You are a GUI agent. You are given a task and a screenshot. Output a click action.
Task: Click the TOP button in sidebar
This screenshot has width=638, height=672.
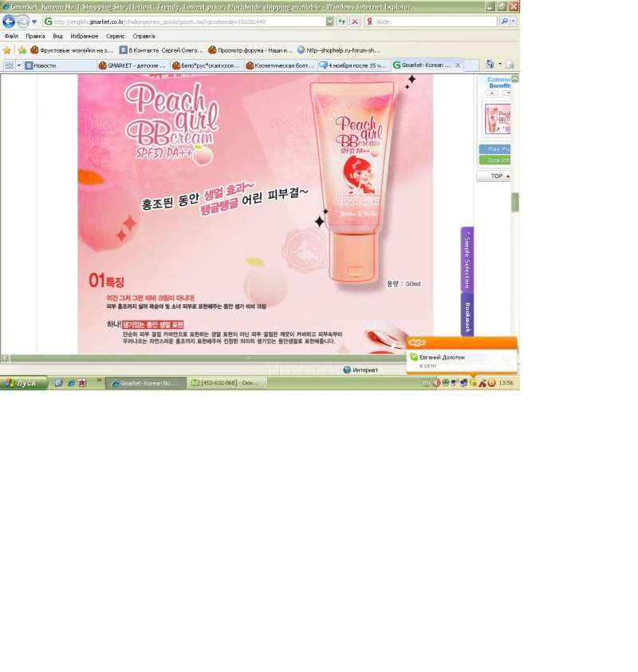(x=497, y=176)
